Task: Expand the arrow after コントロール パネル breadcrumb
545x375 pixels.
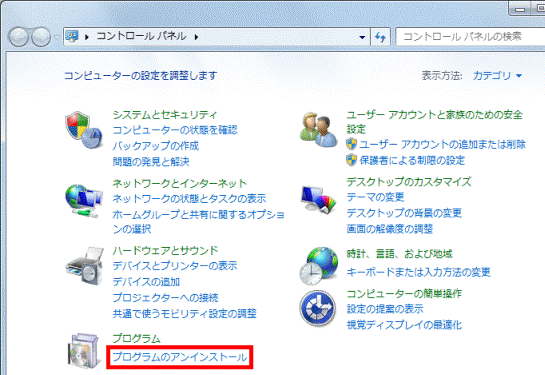Action: pos(196,37)
